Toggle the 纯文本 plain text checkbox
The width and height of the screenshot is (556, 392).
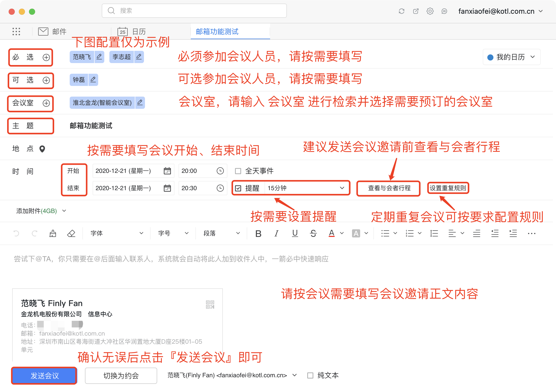pyautogui.click(x=310, y=375)
